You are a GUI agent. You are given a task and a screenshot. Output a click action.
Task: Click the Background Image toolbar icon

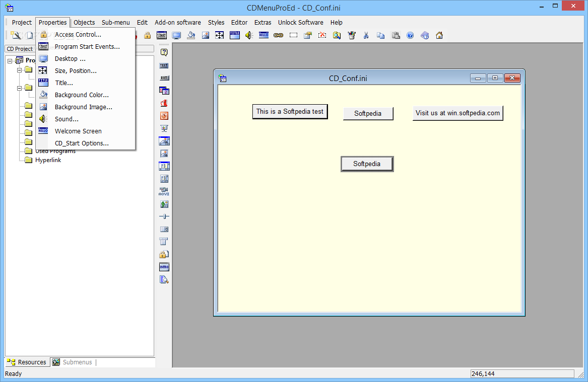(x=206, y=35)
